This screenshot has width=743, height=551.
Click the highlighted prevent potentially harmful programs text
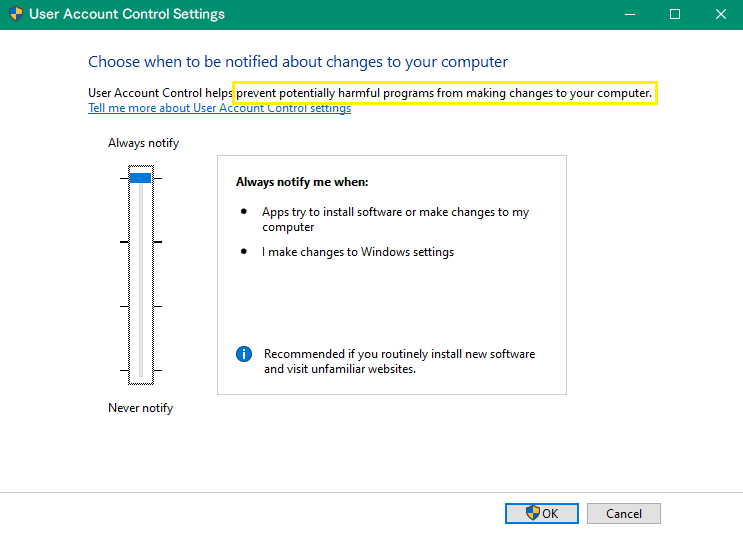444,93
